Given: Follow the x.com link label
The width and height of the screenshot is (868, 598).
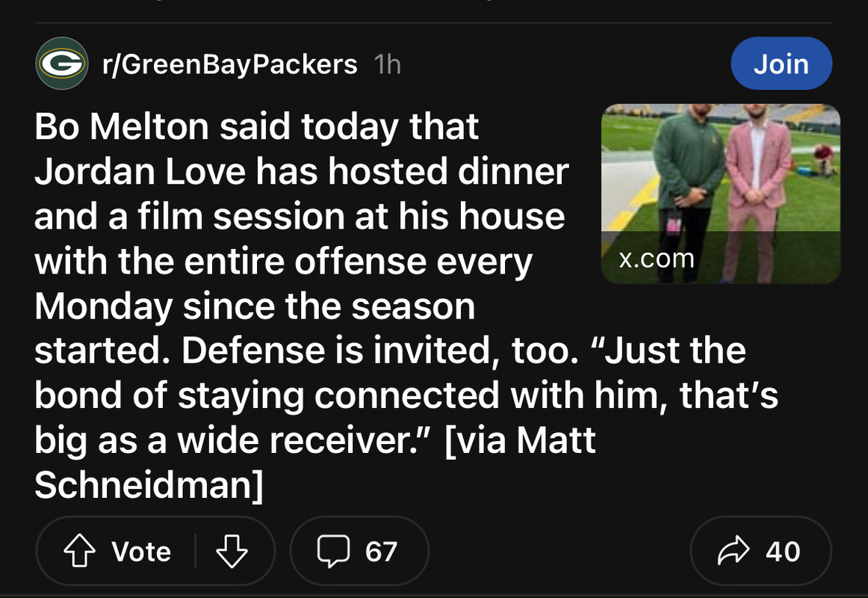Looking at the screenshot, I should [657, 259].
